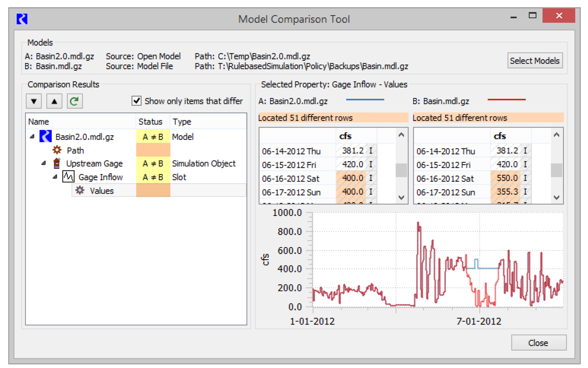The height and width of the screenshot is (368, 588).
Task: Click the previous difference up arrow button
Action: [x=54, y=101]
